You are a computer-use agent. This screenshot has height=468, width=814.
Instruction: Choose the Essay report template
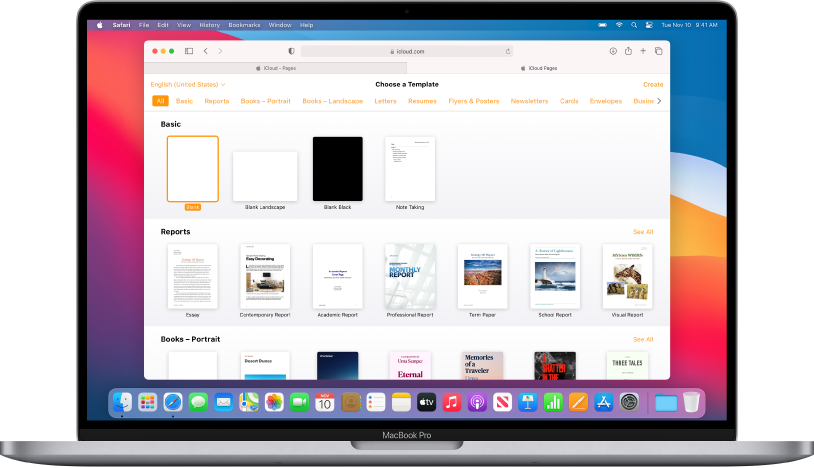pos(193,277)
